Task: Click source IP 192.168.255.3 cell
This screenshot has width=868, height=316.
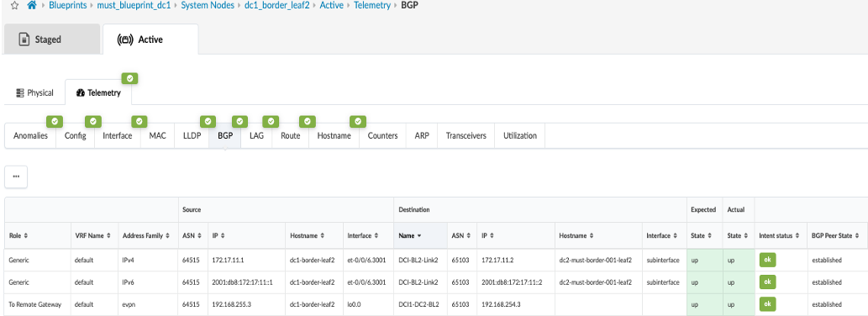Action: coord(246,304)
